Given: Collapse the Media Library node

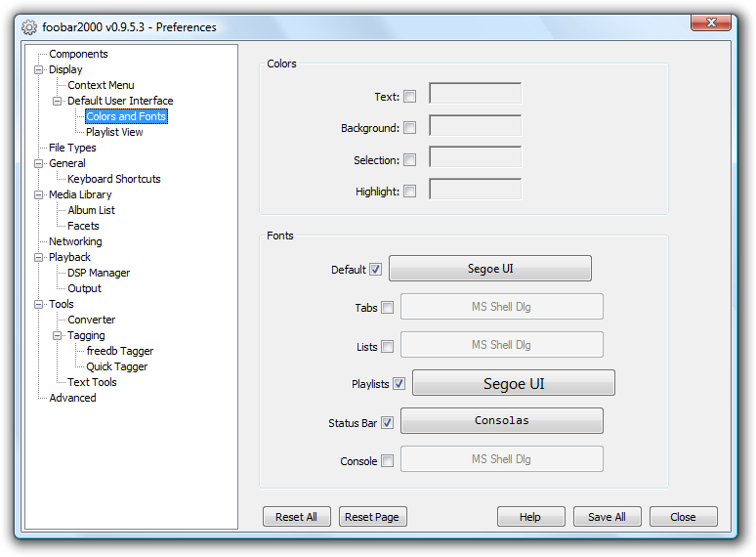Looking at the screenshot, I should point(39,195).
